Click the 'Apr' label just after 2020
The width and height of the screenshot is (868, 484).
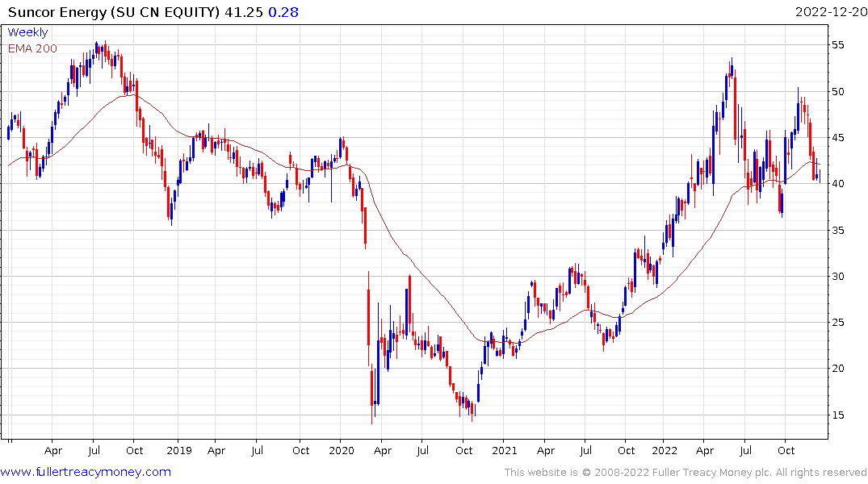click(x=383, y=451)
